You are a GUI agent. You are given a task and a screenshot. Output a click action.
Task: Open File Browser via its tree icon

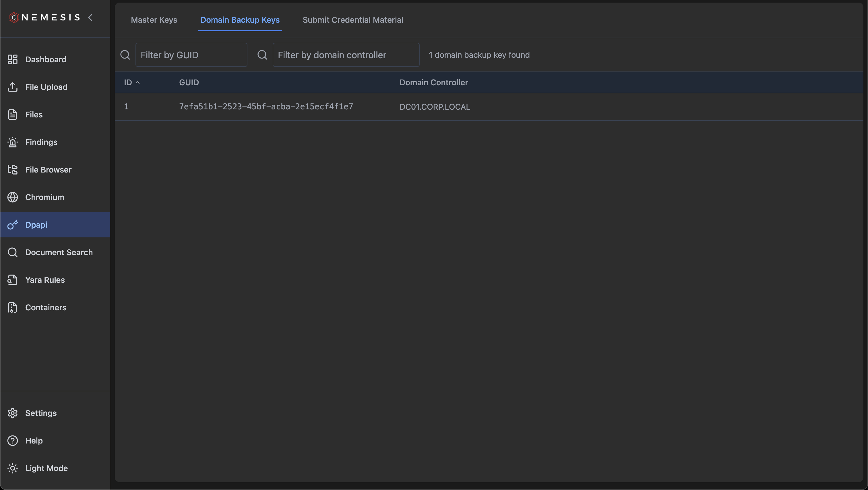point(12,170)
